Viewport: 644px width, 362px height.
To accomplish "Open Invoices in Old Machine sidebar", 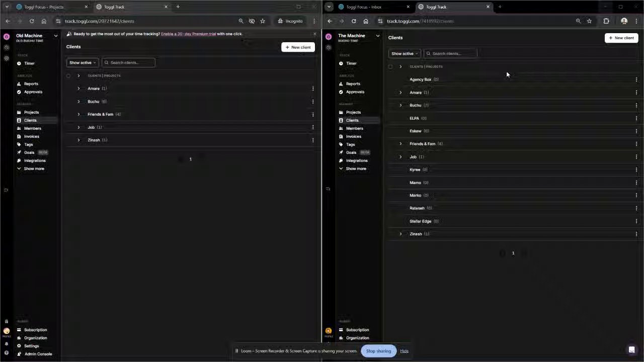I will (x=31, y=136).
